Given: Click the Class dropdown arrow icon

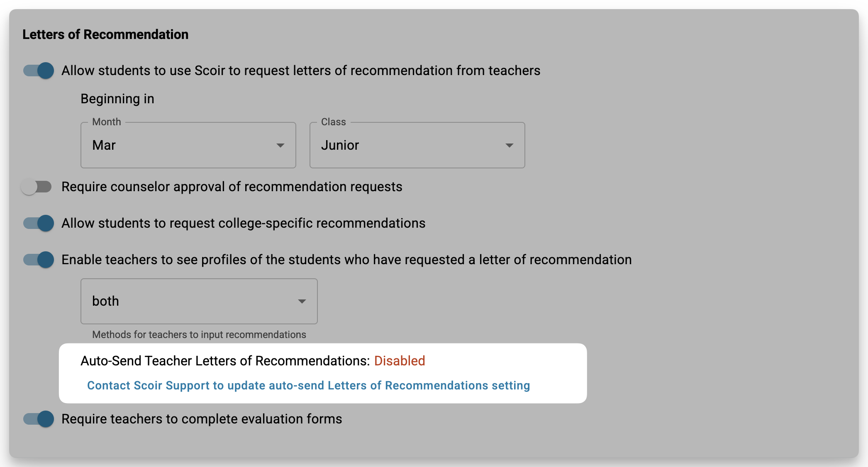Looking at the screenshot, I should [x=510, y=146].
